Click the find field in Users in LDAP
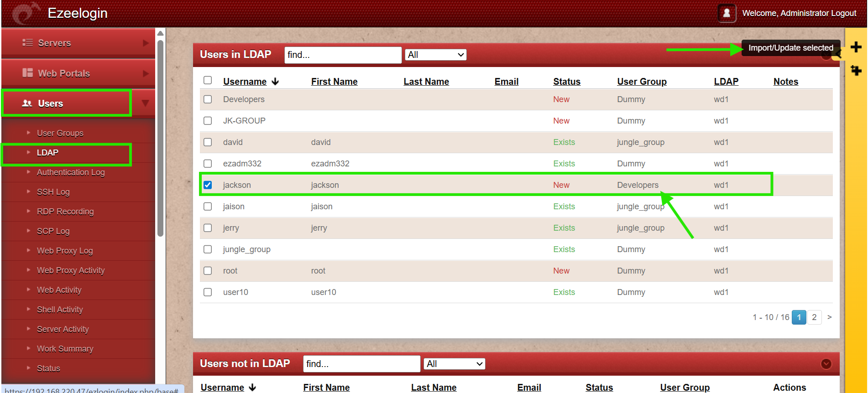 click(x=342, y=55)
